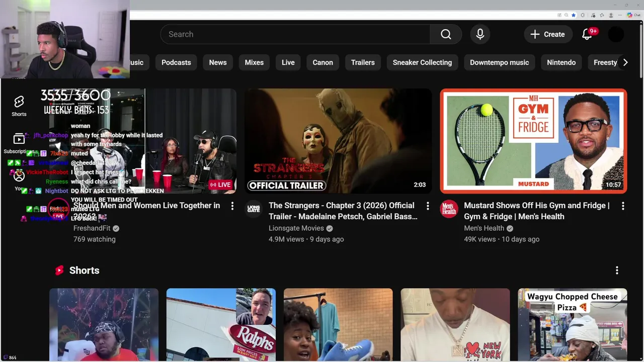This screenshot has width=644, height=362.
Task: Select the Live chip
Action: [x=288, y=62]
